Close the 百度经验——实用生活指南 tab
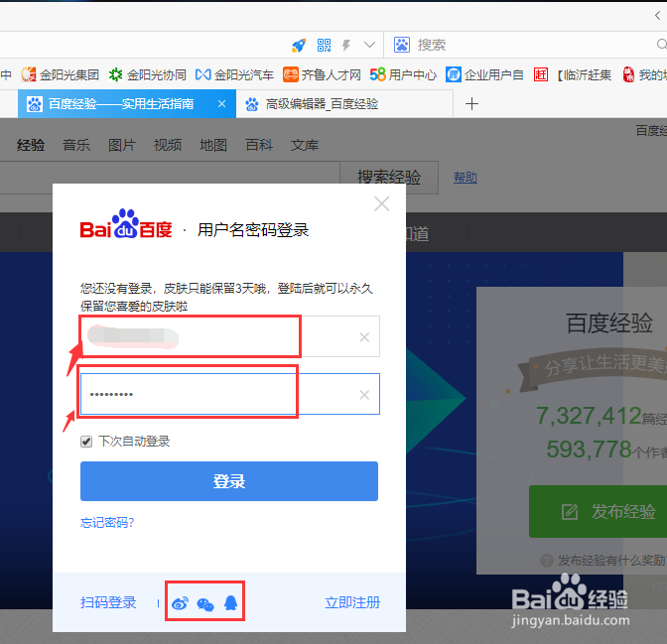The height and width of the screenshot is (644, 667). click(x=221, y=104)
